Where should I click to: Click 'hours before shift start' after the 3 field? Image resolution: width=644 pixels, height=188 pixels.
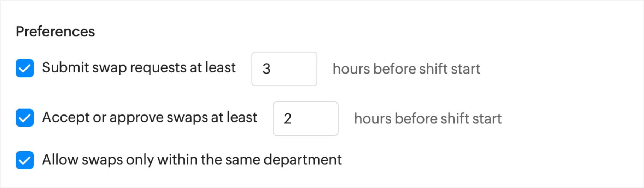[406, 69]
